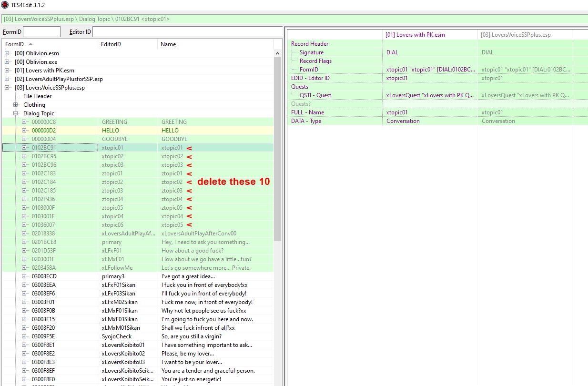The height and width of the screenshot is (386, 588).
Task: Select the xLoversKoibito01 record 0300F8E1
Action: (x=138, y=345)
